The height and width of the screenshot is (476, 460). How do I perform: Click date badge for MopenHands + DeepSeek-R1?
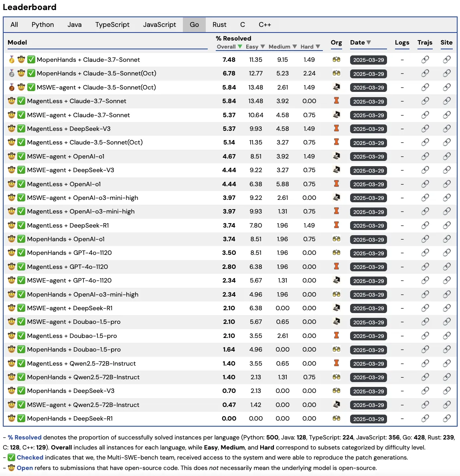point(369,419)
